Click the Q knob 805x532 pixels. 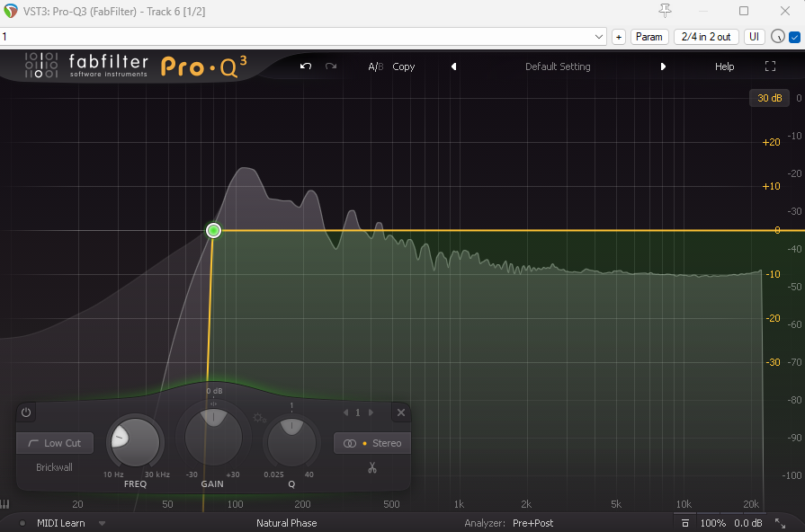tap(291, 442)
